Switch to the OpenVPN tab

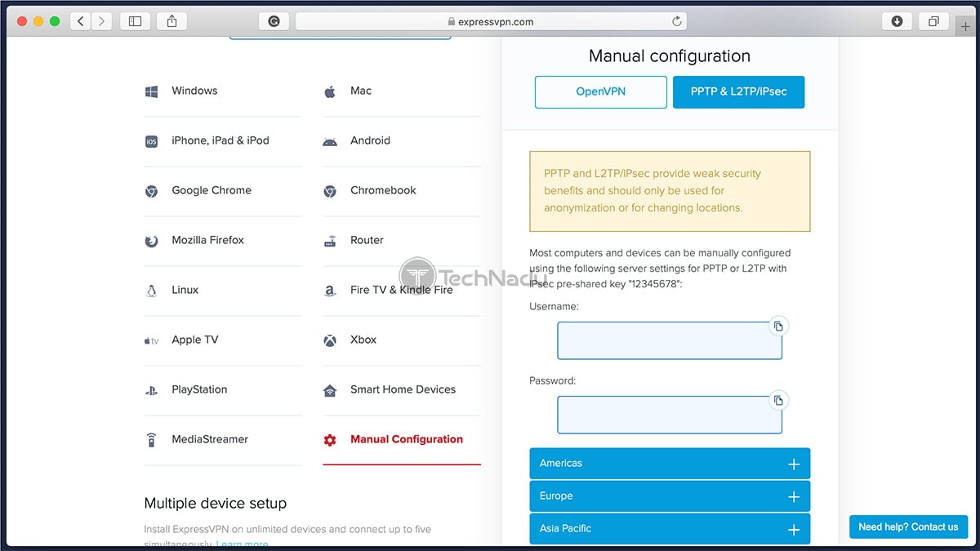click(601, 91)
